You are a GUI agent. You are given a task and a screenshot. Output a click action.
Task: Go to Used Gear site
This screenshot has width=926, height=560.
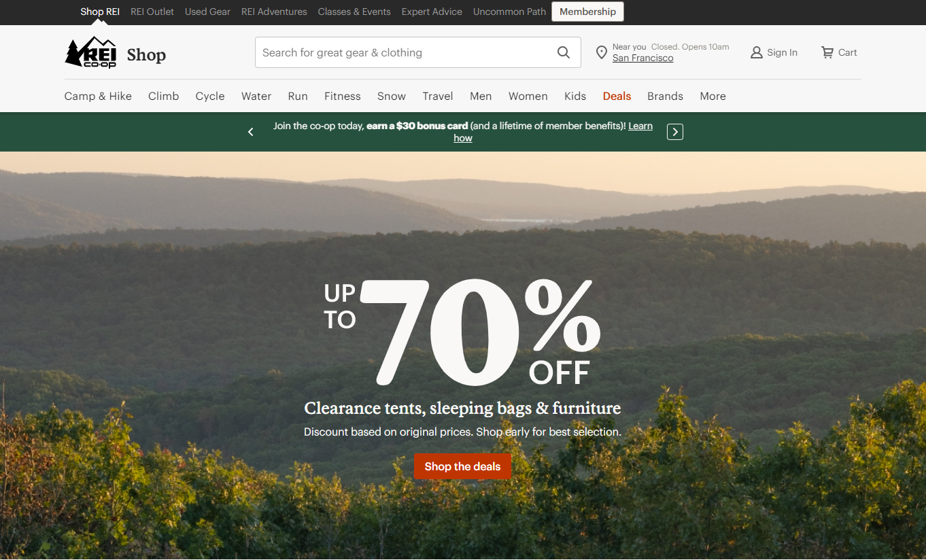click(x=207, y=12)
